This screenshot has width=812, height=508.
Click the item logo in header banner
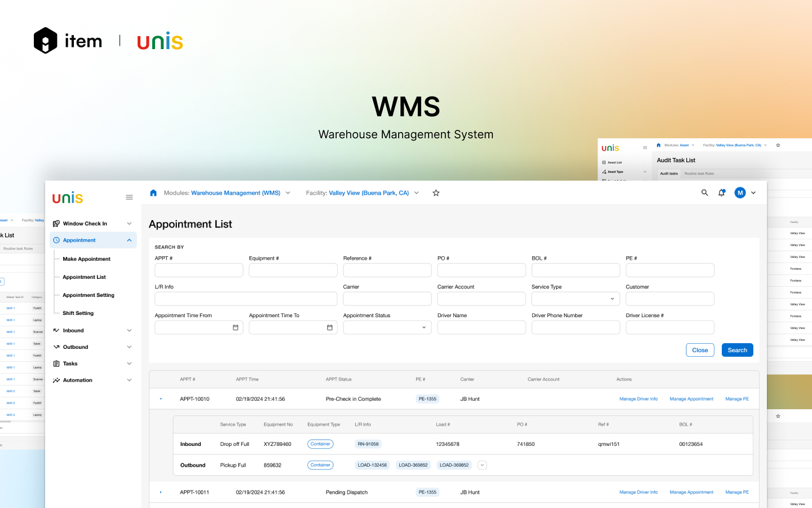point(68,41)
